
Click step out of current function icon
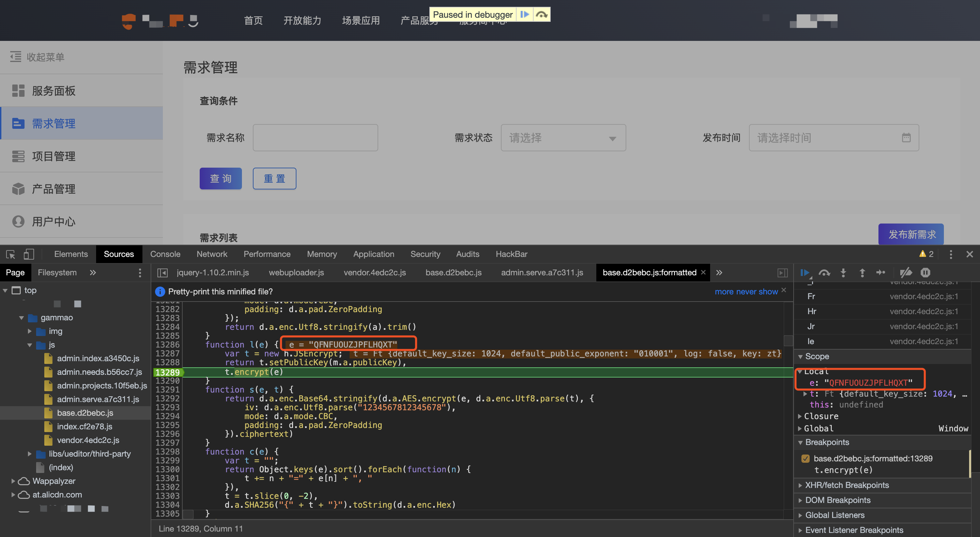pyautogui.click(x=862, y=272)
